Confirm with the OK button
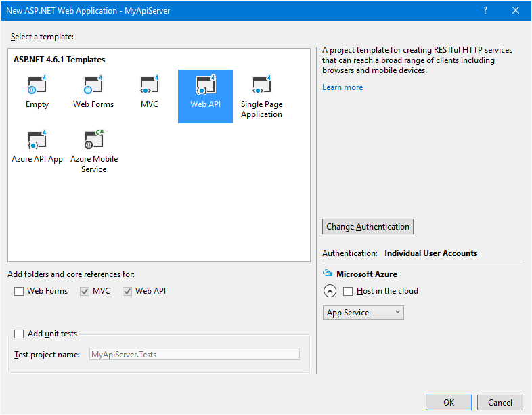This screenshot has height=415, width=532. pyautogui.click(x=449, y=402)
